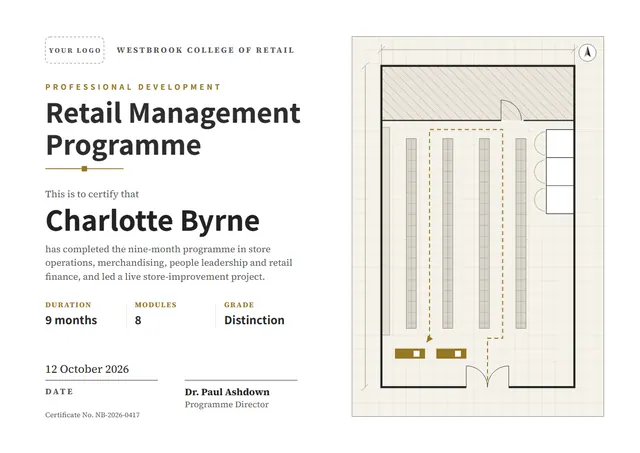Click the second gold checkout counter

click(x=451, y=353)
